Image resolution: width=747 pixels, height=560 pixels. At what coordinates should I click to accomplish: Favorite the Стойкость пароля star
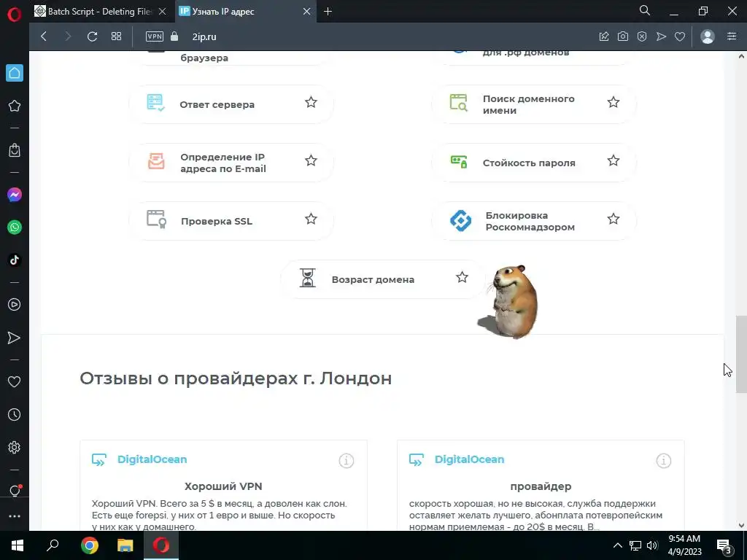pyautogui.click(x=614, y=160)
